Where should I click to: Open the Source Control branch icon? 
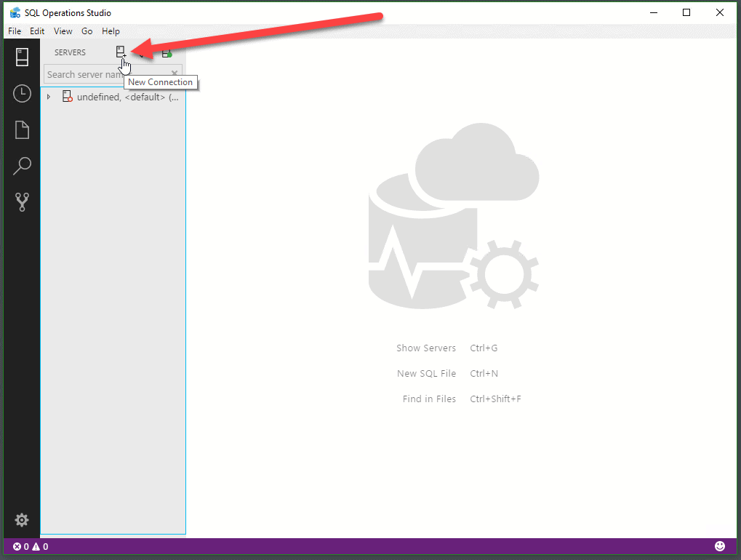tap(22, 201)
